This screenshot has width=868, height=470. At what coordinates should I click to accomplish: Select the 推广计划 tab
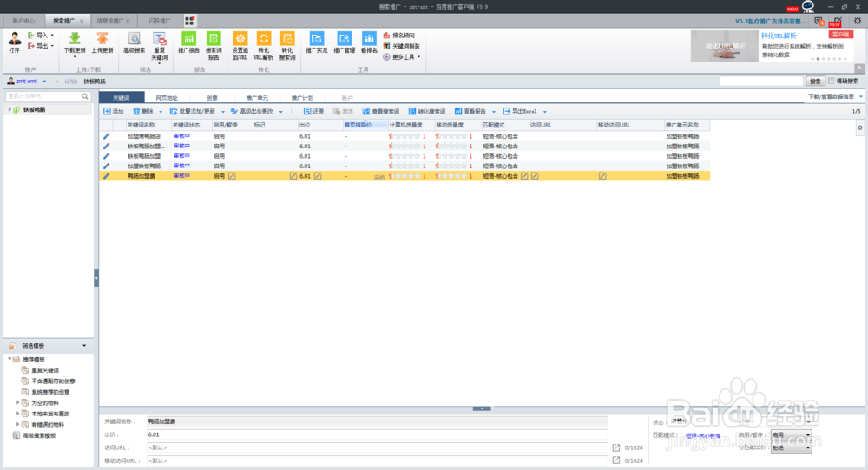[x=302, y=98]
